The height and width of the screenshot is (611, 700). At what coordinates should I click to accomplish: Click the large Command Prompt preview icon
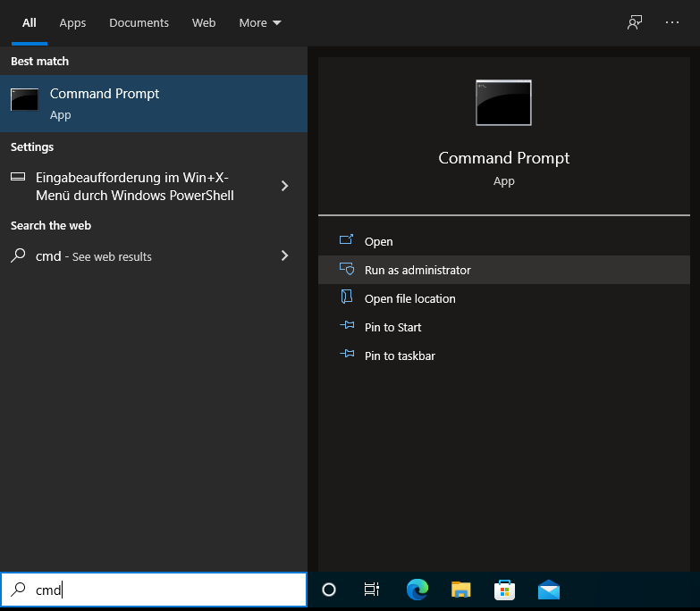(503, 103)
